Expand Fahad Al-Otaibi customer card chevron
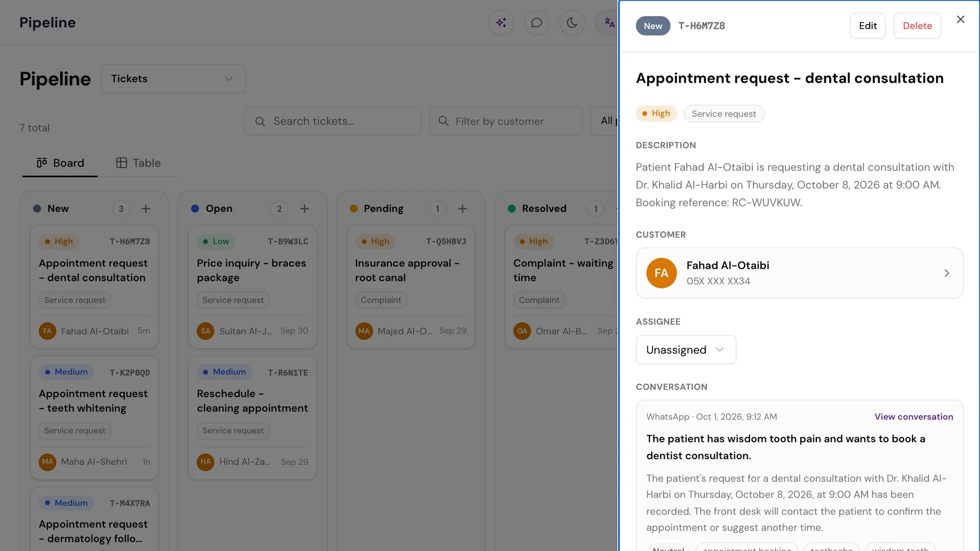 (x=946, y=273)
